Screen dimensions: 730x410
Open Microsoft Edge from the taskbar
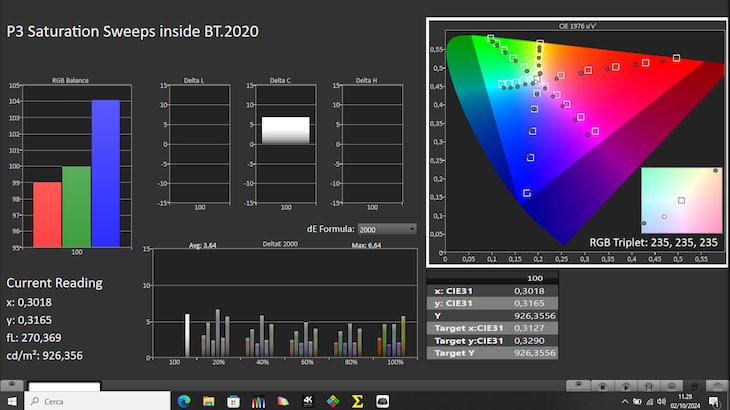(x=183, y=401)
